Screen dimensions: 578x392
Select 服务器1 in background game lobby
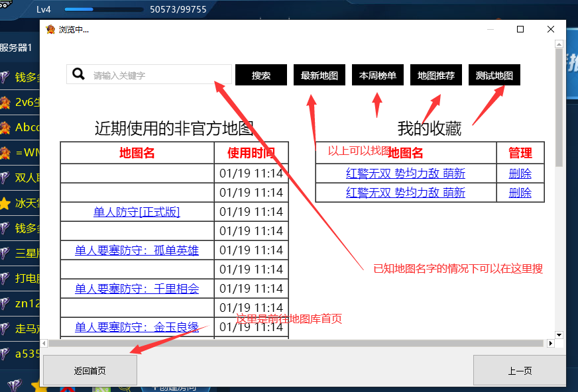(16, 48)
